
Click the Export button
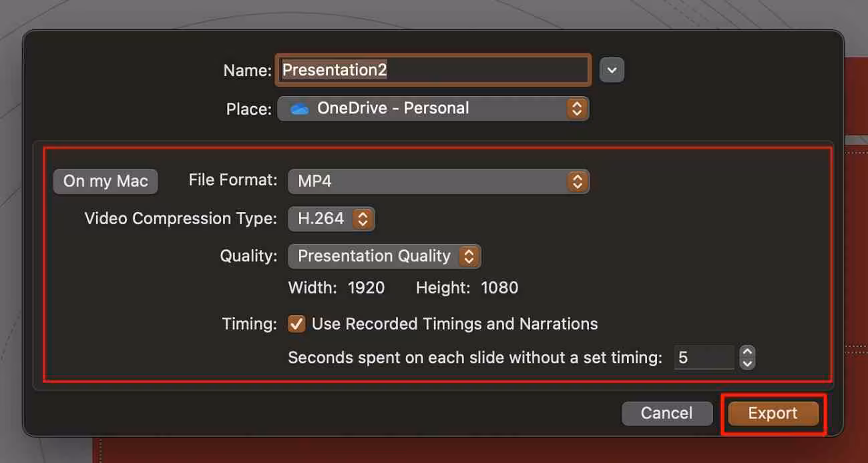coord(773,414)
